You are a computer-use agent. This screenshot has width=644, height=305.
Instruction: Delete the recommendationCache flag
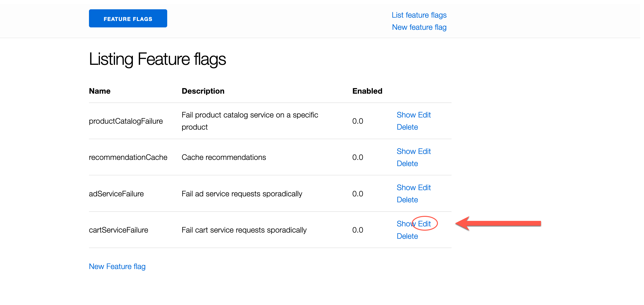point(407,164)
